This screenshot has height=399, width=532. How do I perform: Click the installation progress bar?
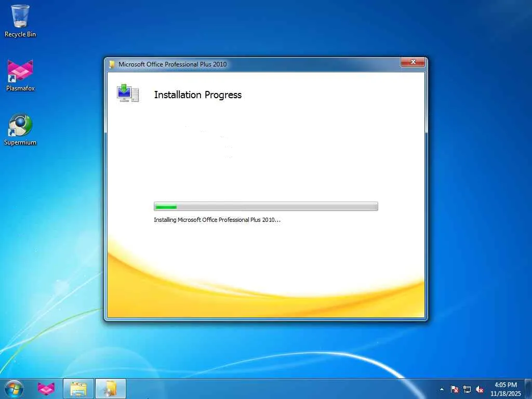click(265, 206)
